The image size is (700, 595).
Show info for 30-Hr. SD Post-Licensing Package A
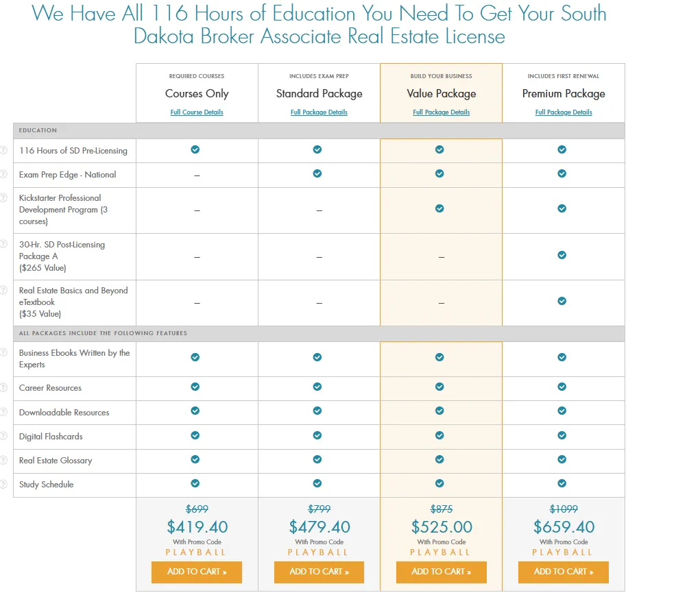tap(3, 245)
